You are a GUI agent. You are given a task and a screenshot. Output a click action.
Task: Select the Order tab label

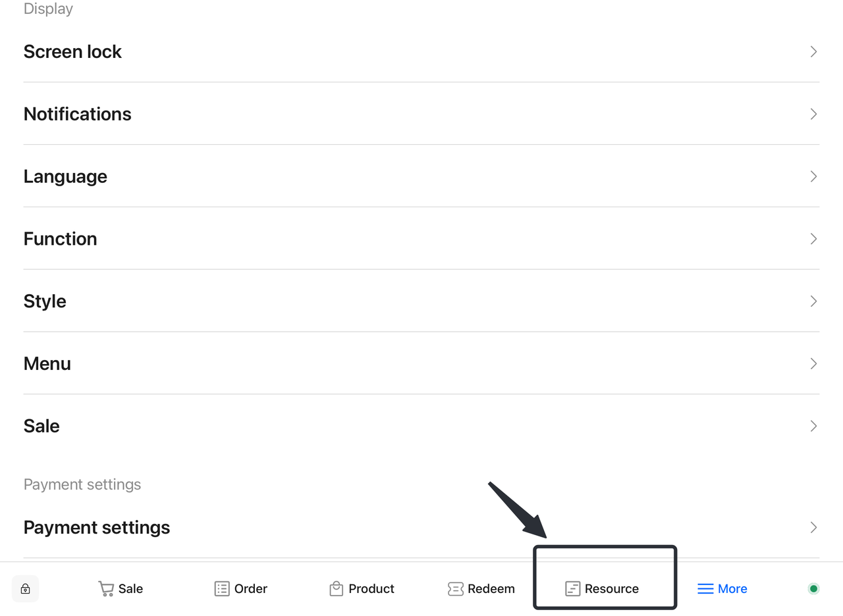(251, 589)
